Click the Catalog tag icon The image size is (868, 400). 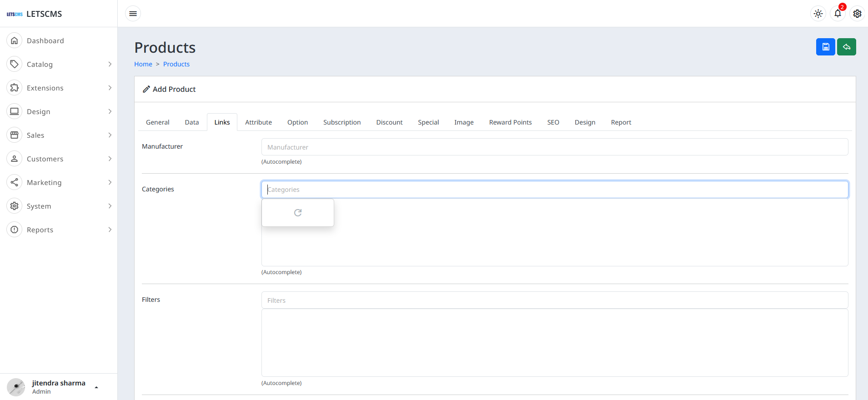tap(15, 64)
